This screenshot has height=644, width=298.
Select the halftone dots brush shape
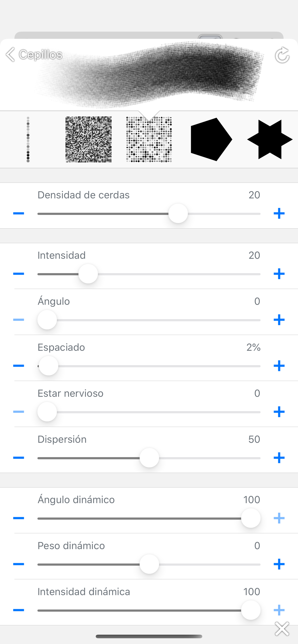[149, 139]
